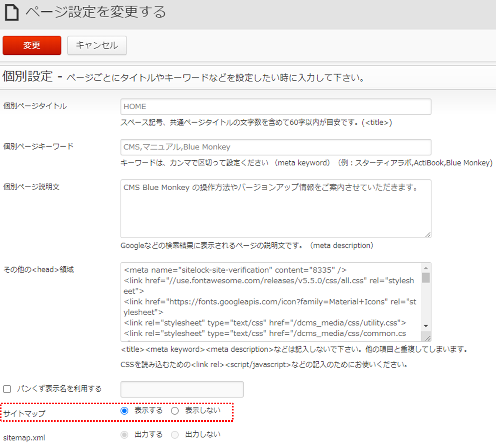This screenshot has width=496, height=448.
Task: Select サイトマップ 表示する radio button
Action: click(x=124, y=411)
